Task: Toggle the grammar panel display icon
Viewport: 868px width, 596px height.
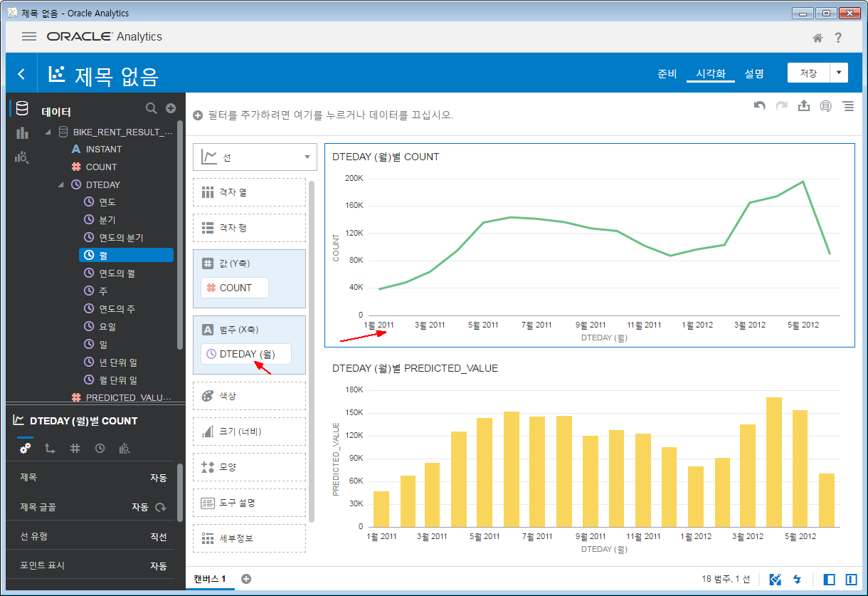Action: coord(851,580)
